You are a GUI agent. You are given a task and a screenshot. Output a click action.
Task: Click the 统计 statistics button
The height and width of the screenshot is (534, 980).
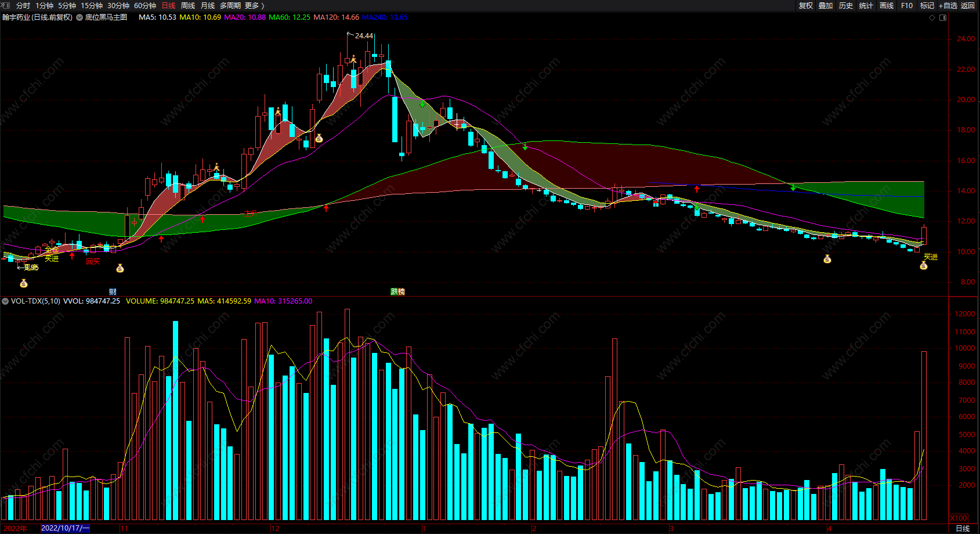coord(866,5)
